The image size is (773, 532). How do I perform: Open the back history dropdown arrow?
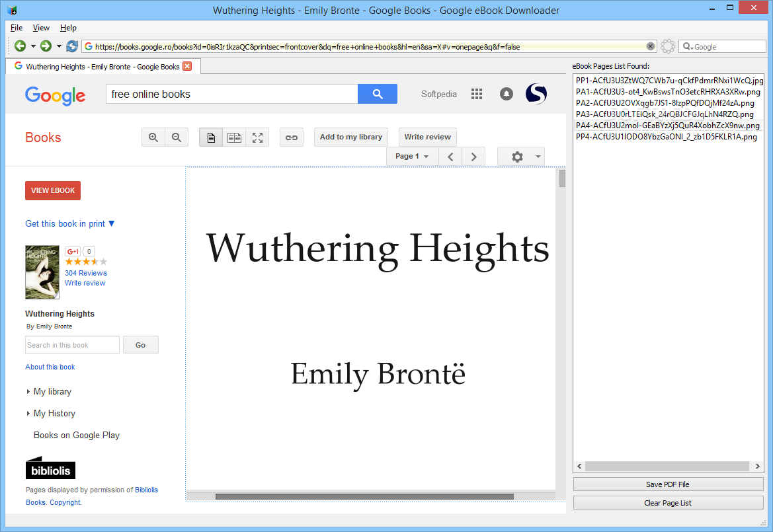(x=33, y=46)
